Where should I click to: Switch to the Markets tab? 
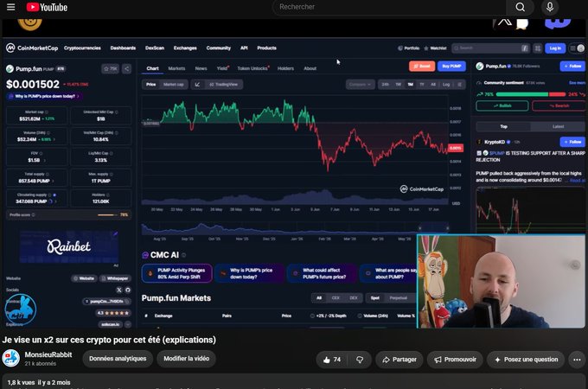point(176,68)
